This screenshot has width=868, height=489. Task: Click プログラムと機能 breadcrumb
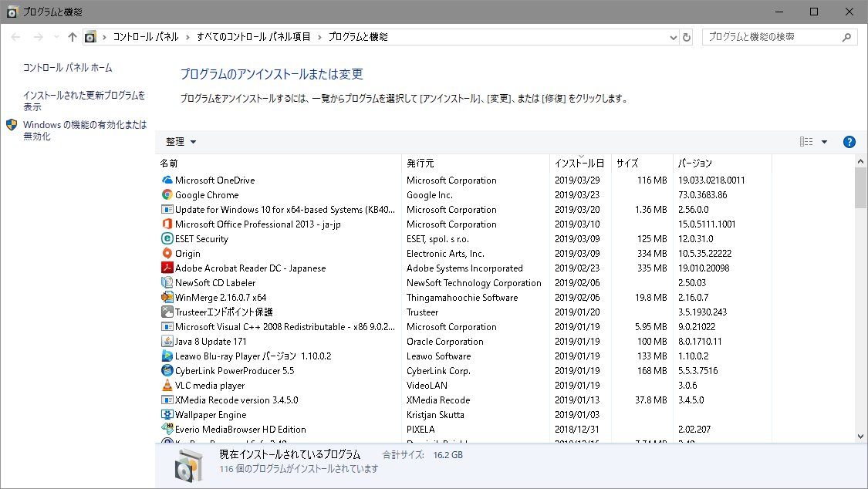pyautogui.click(x=358, y=37)
